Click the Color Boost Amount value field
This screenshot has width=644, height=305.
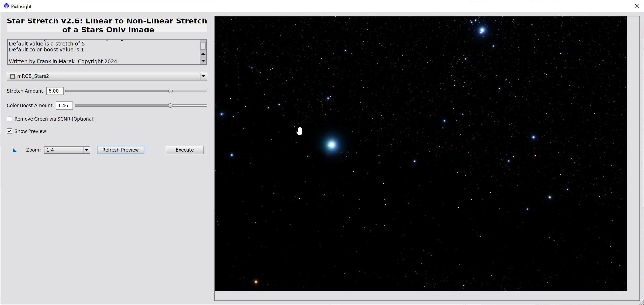coord(64,106)
